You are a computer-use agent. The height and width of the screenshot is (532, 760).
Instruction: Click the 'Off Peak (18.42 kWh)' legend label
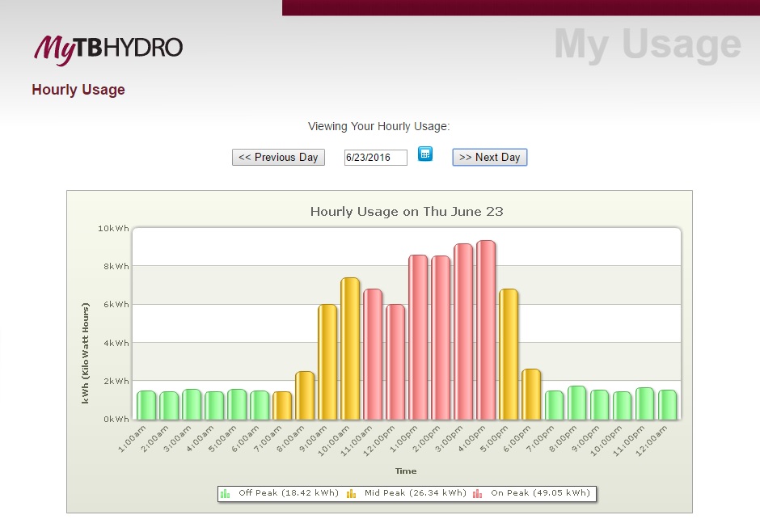point(289,492)
